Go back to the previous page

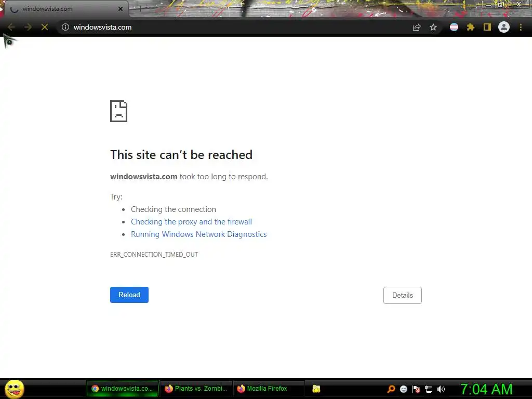pyautogui.click(x=11, y=27)
